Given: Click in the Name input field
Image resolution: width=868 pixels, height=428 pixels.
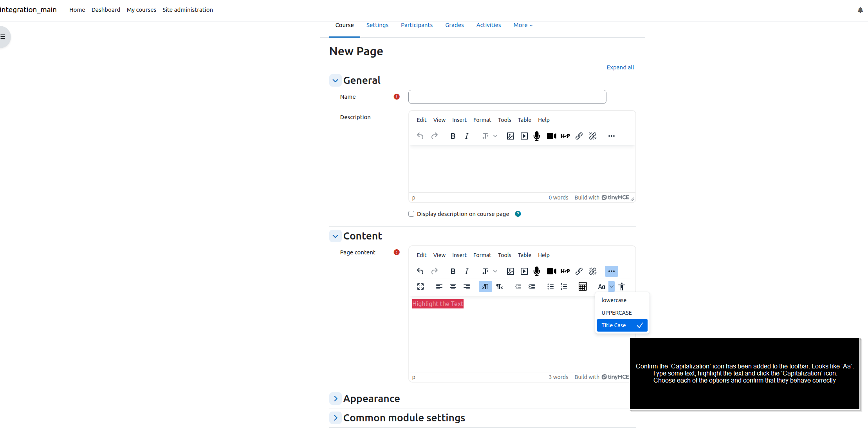Looking at the screenshot, I should click(x=507, y=97).
